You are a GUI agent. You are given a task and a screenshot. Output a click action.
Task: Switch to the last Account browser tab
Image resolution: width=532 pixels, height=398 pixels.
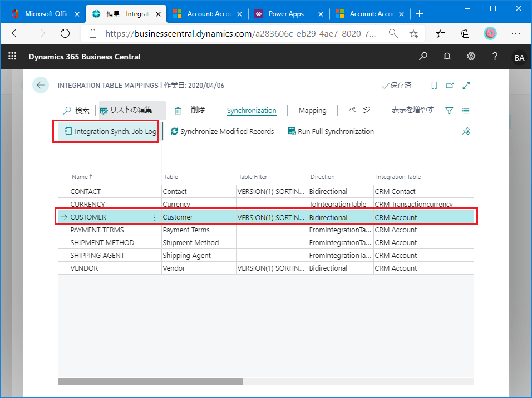click(x=370, y=14)
